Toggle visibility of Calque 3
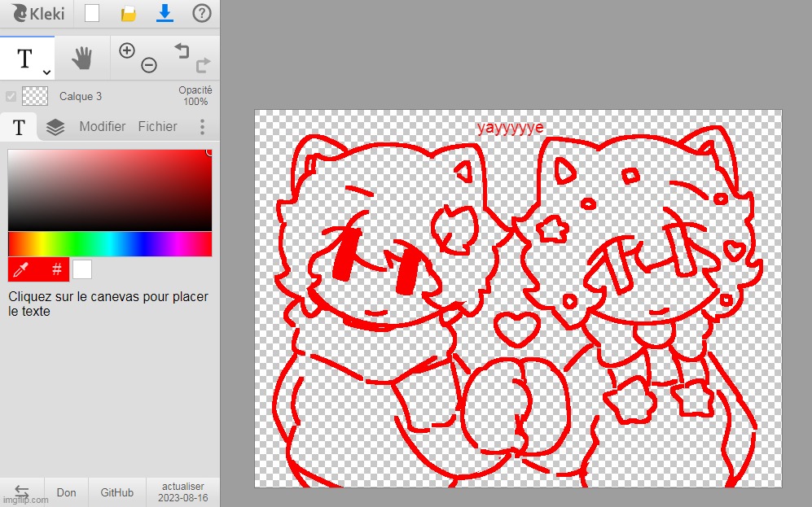Screen dimensions: 812x507 (11, 96)
